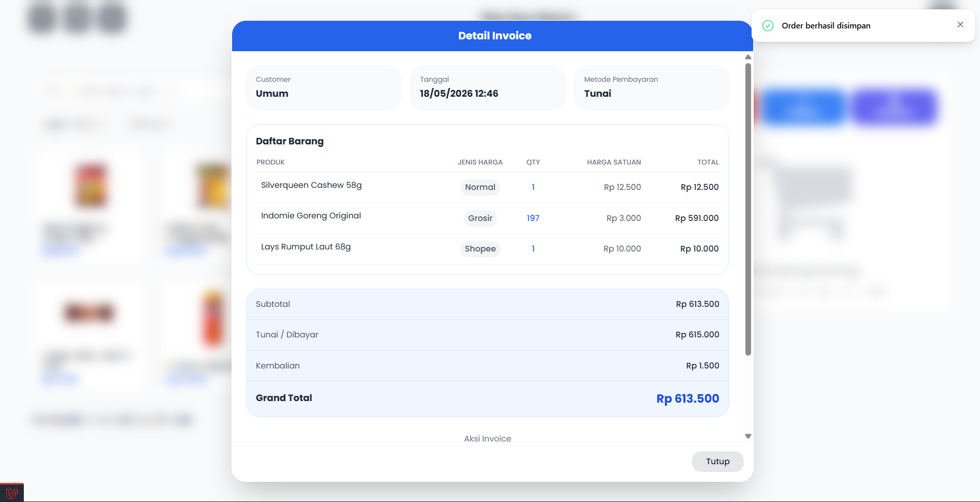Click quantity 1 in the Lays Rumput Laut row

click(x=533, y=249)
